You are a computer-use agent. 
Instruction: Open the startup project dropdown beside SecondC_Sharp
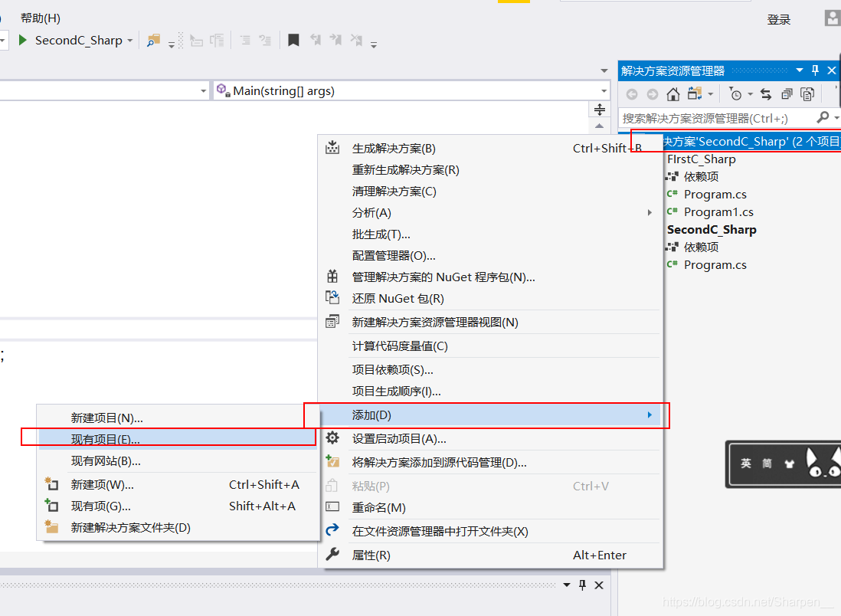point(129,41)
